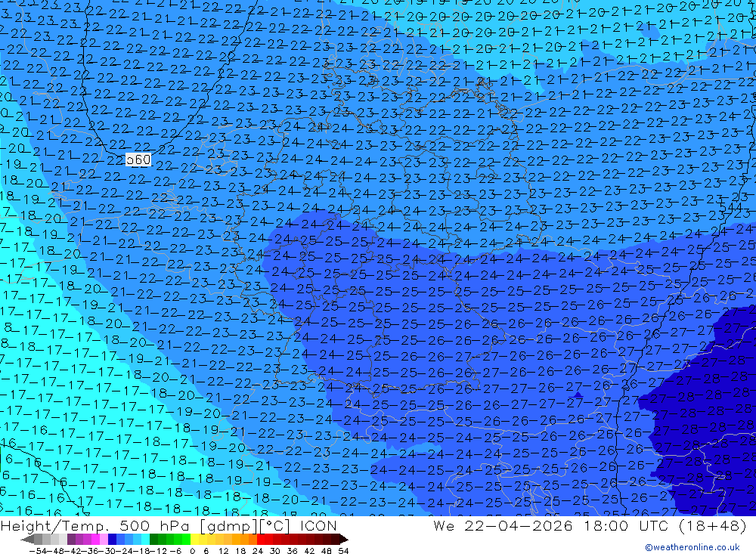Click the 560 height contour label
This screenshot has width=756, height=554.
point(138,159)
